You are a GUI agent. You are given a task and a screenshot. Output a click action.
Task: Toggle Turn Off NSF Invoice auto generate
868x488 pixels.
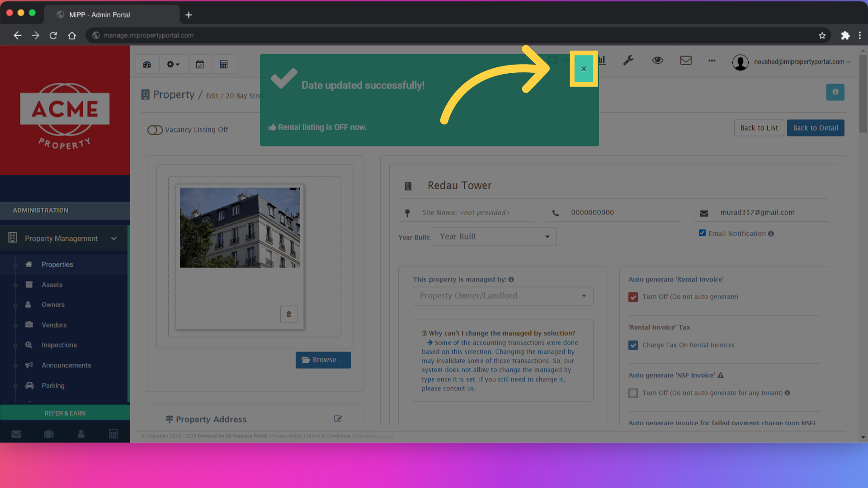[633, 393]
